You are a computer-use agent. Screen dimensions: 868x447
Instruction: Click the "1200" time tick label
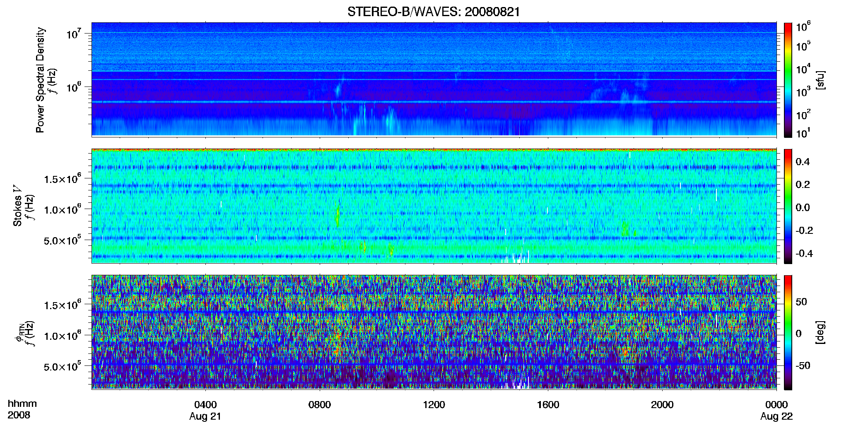pos(434,405)
